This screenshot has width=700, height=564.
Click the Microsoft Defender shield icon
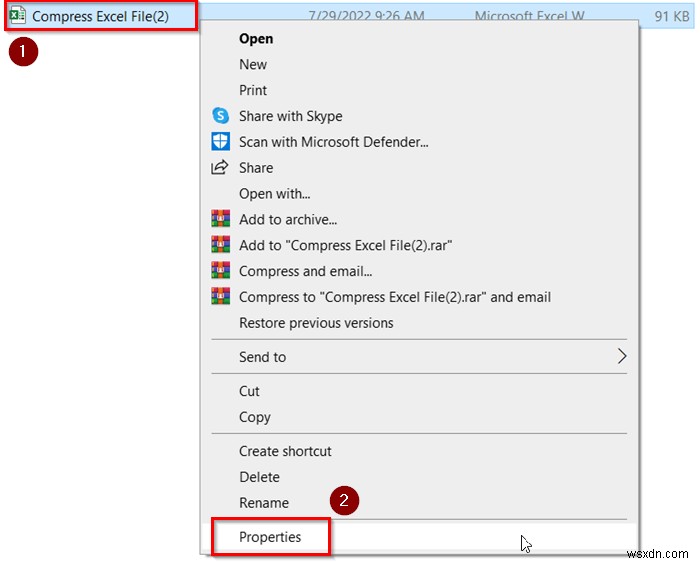coord(220,142)
